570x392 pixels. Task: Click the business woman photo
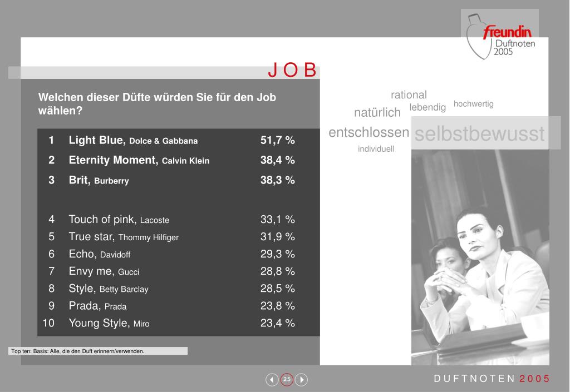[x=480, y=257]
